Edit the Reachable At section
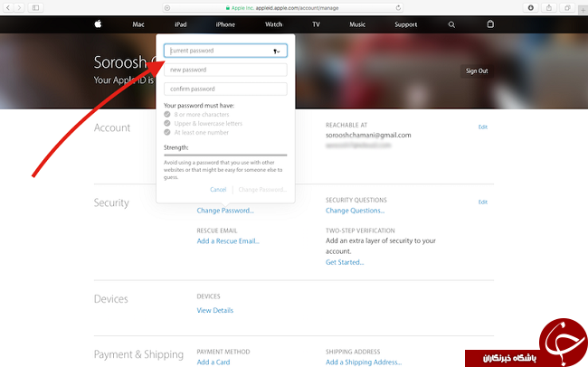Viewport: 588px width, 367px height. 483,127
